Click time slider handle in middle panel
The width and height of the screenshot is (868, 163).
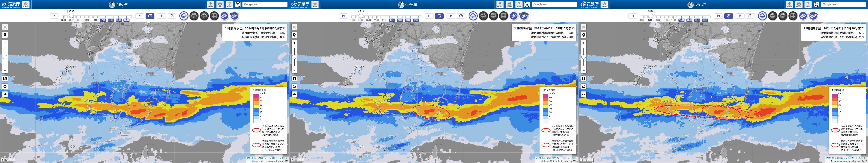pos(361,16)
